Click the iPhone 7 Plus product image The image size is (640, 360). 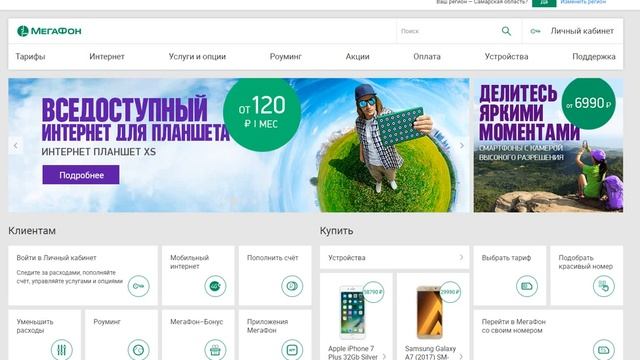tap(352, 312)
